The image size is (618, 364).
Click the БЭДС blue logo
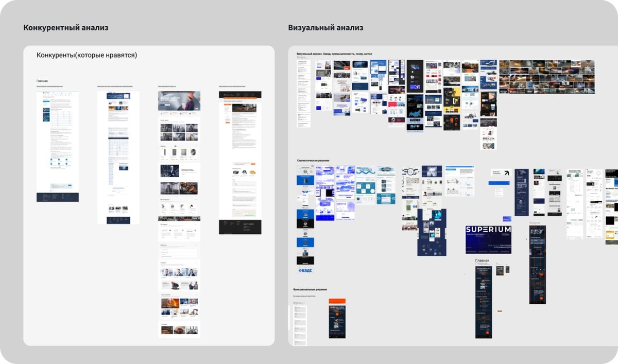pos(305,270)
